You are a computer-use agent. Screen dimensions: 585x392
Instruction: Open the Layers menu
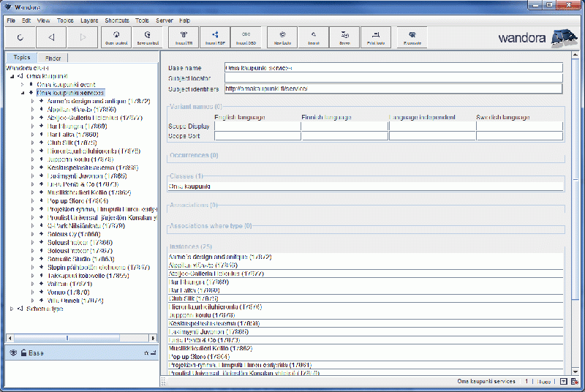(88, 20)
